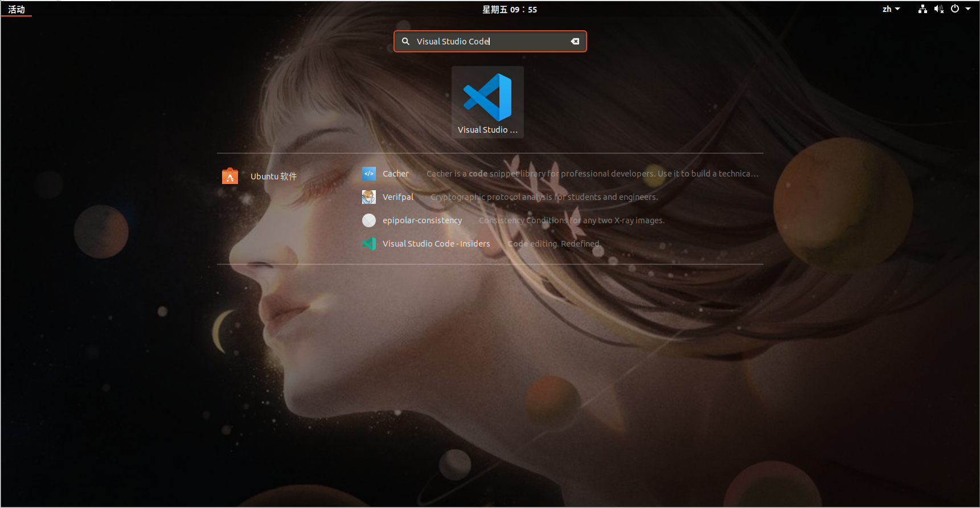The image size is (980, 508).
Task: Open the network status icon in the top bar
Action: click(x=922, y=9)
